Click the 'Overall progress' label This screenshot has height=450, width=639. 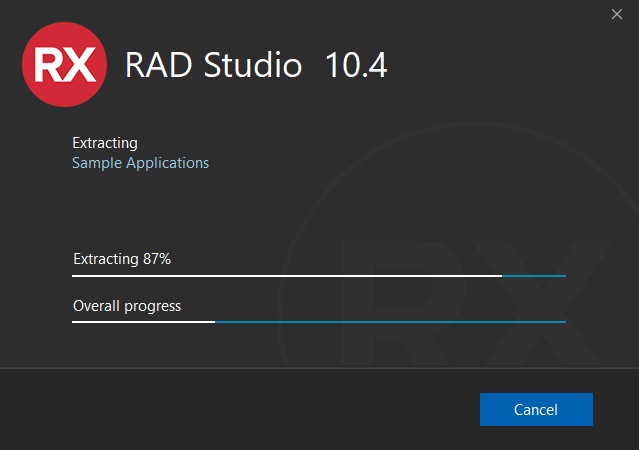pos(127,306)
